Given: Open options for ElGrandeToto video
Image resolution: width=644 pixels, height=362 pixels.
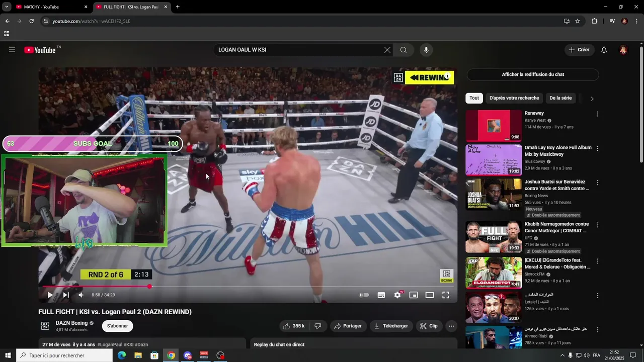Looking at the screenshot, I should click(x=598, y=261).
